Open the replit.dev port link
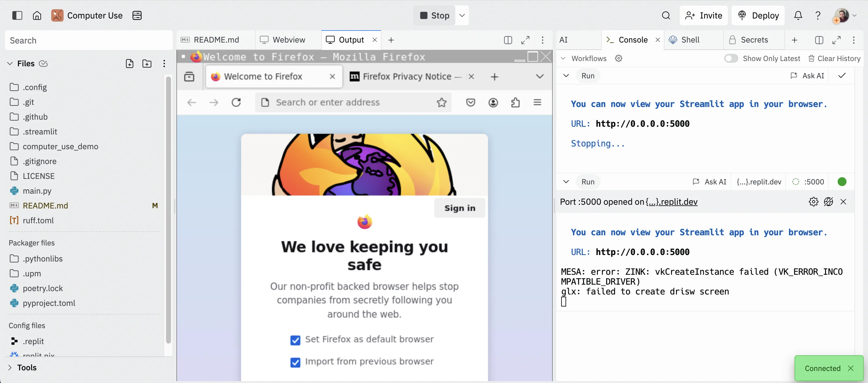Screen dimensions: 868x383 point(671,202)
